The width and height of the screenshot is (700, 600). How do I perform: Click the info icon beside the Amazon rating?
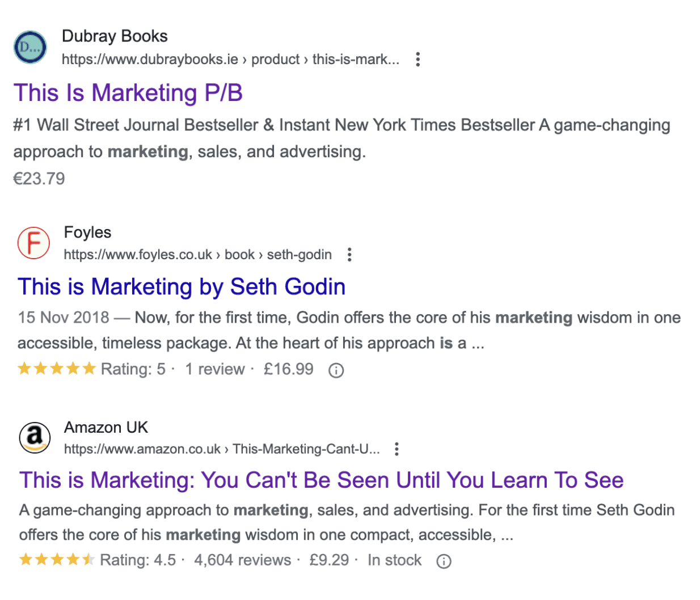pos(443,560)
